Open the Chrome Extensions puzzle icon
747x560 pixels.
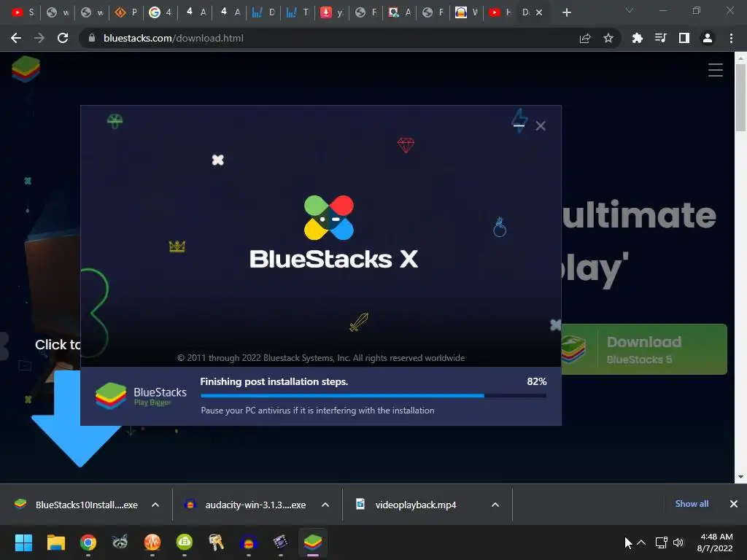click(637, 38)
